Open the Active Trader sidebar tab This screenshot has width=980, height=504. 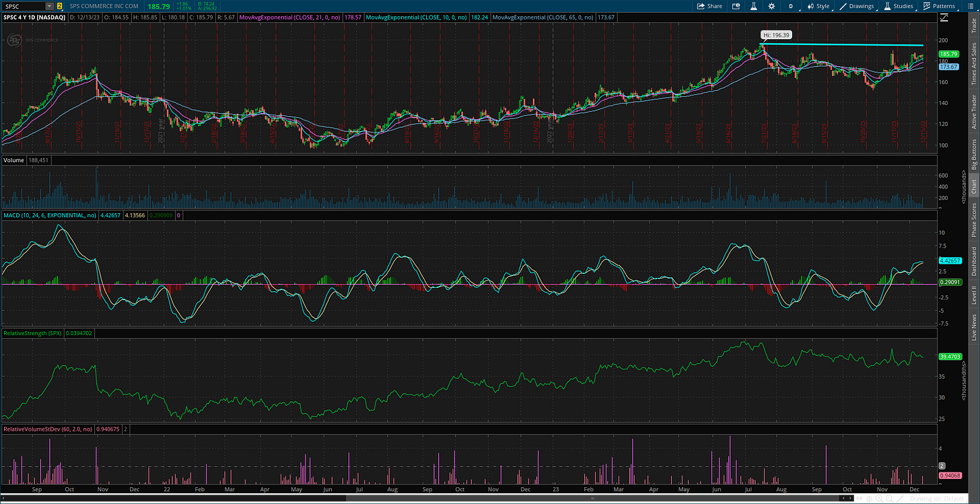973,112
